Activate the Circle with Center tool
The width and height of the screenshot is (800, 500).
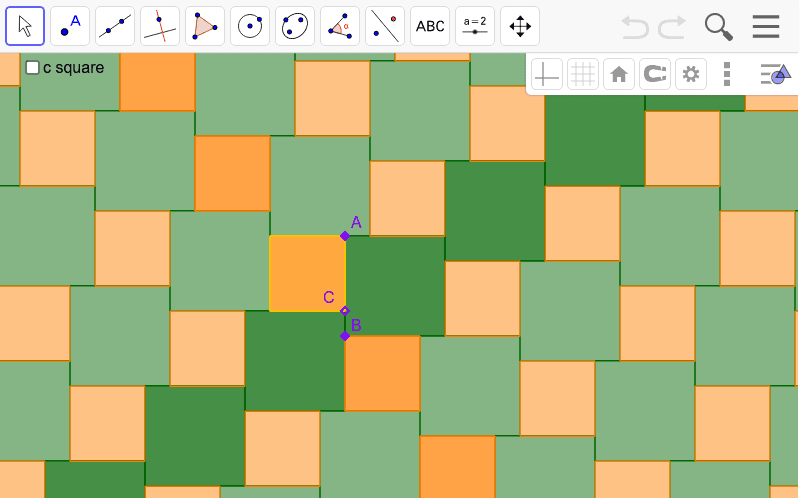pyautogui.click(x=250, y=26)
